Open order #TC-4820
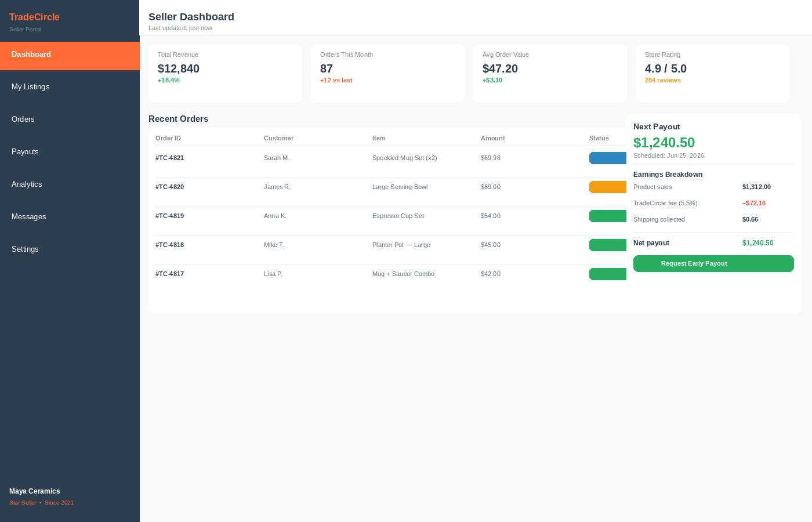This screenshot has width=812, height=522. coord(169,187)
